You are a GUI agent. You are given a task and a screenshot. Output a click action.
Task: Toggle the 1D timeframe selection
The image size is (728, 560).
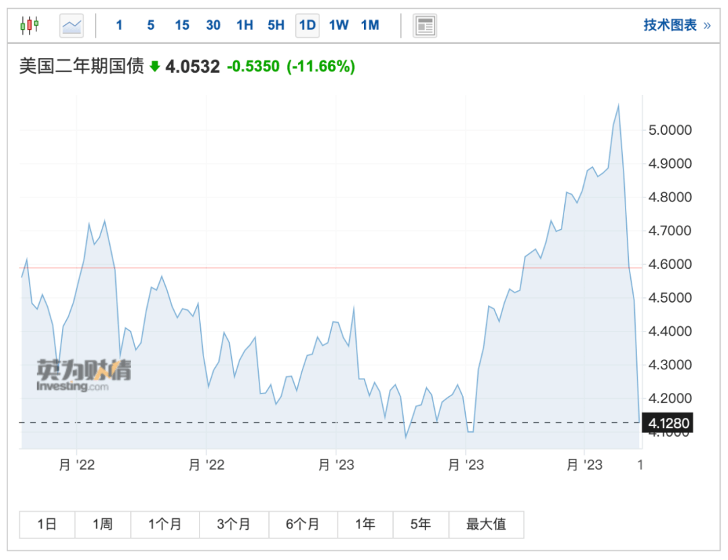307,25
